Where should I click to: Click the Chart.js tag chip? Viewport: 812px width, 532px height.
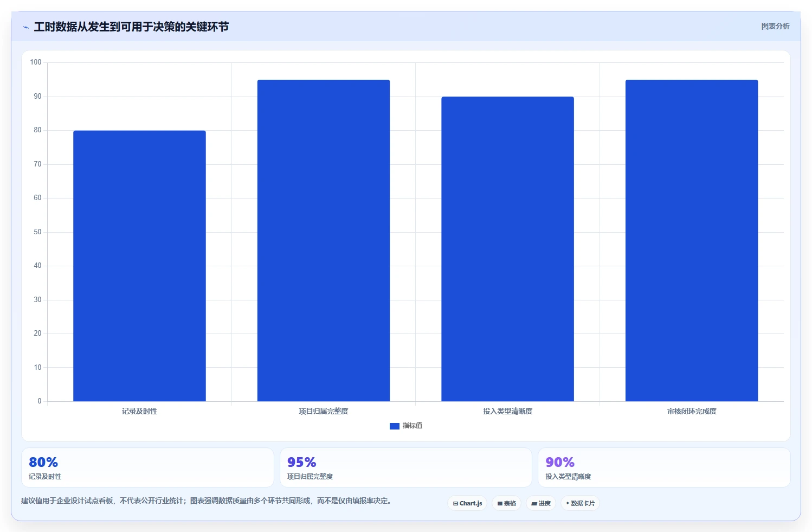point(467,503)
